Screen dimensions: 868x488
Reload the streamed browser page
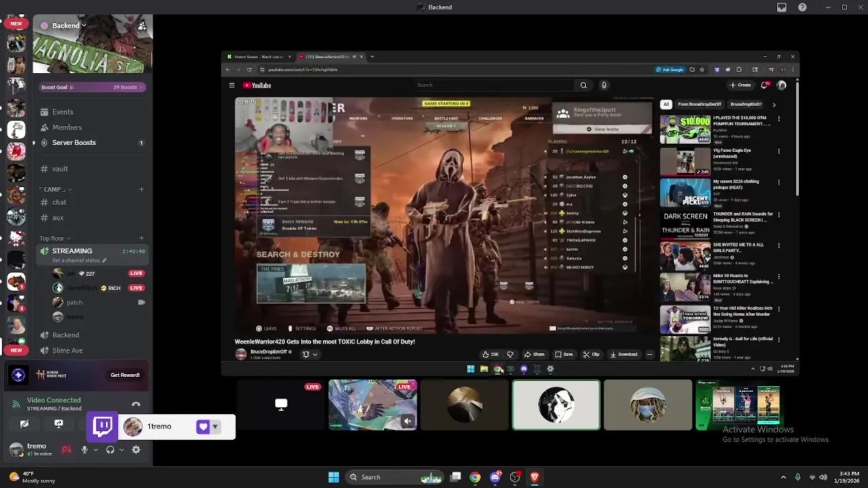[x=249, y=70]
